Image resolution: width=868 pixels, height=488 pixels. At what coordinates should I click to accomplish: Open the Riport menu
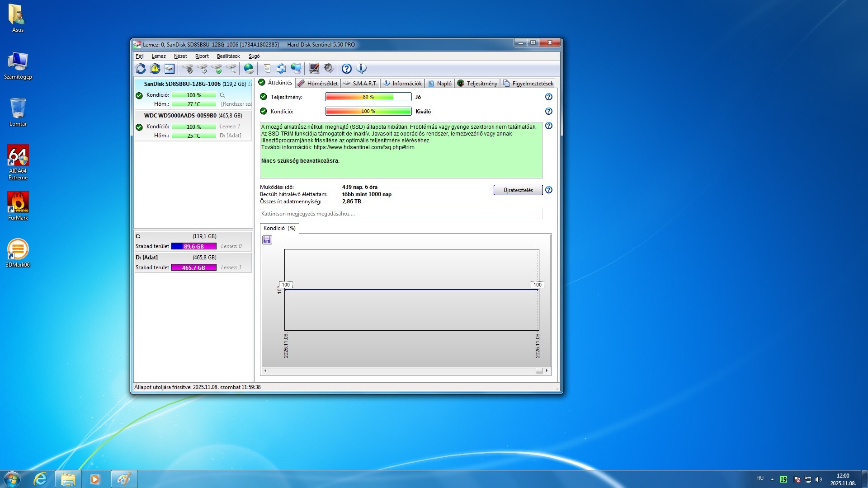(x=202, y=56)
